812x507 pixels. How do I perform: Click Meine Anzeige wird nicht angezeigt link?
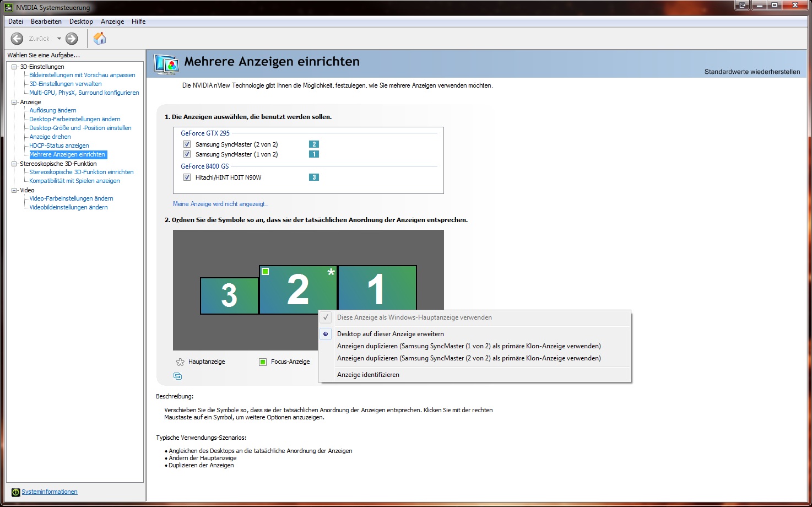tap(220, 204)
